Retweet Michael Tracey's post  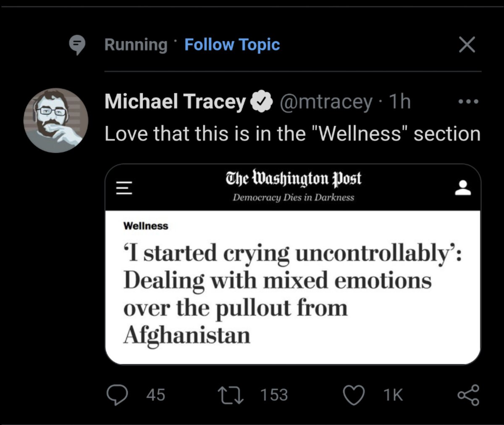[231, 395]
